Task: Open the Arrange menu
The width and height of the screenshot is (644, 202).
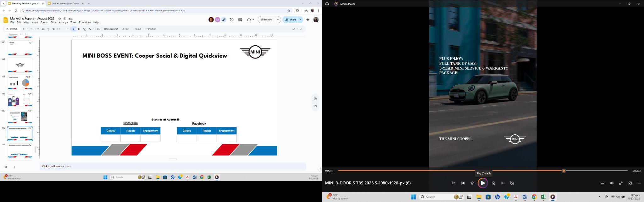Action: (64, 22)
